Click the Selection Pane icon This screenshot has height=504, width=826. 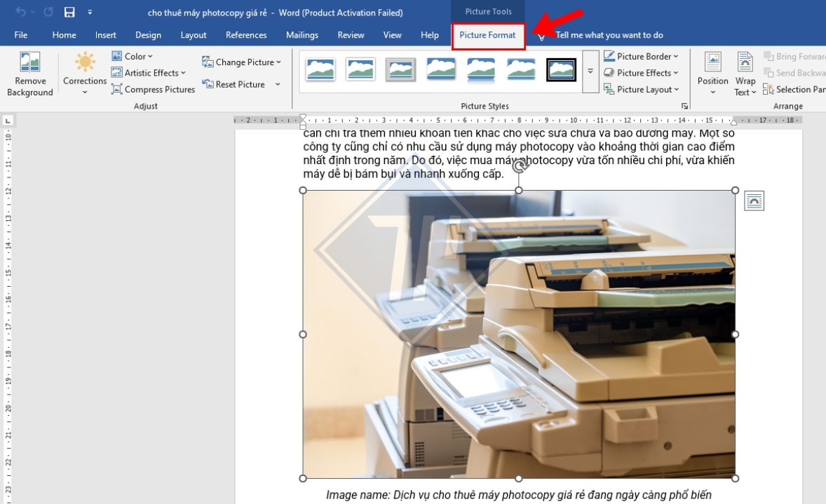click(769, 90)
